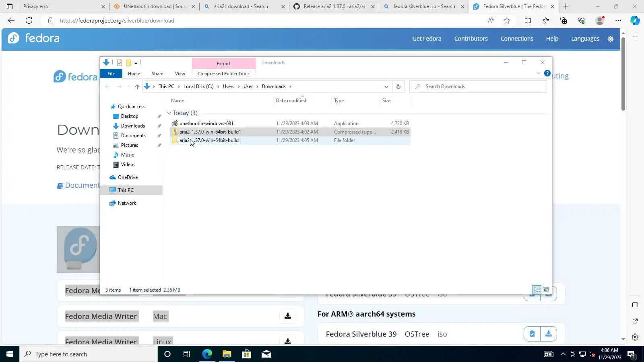Screen dimensions: 644x362
Task: Open the address bar history dropdown
Action: pos(386,86)
